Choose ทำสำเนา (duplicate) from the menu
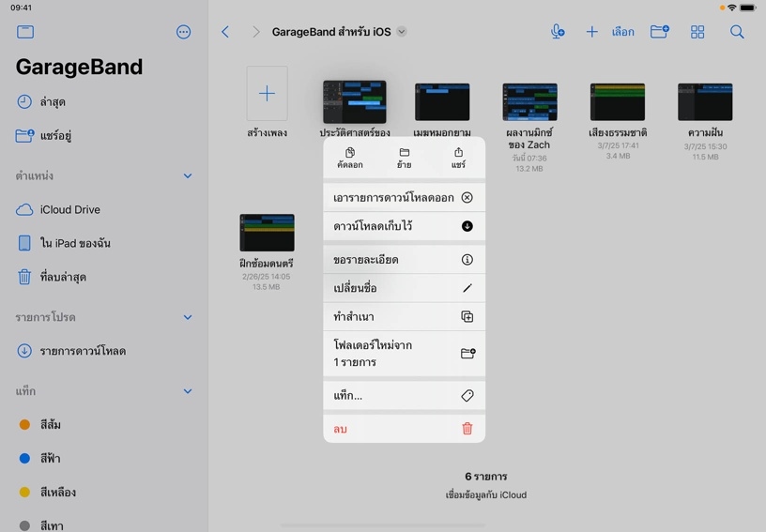The width and height of the screenshot is (766, 532). click(404, 317)
